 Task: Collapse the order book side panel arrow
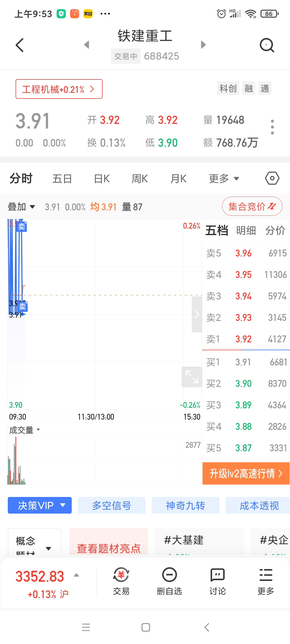click(x=197, y=314)
